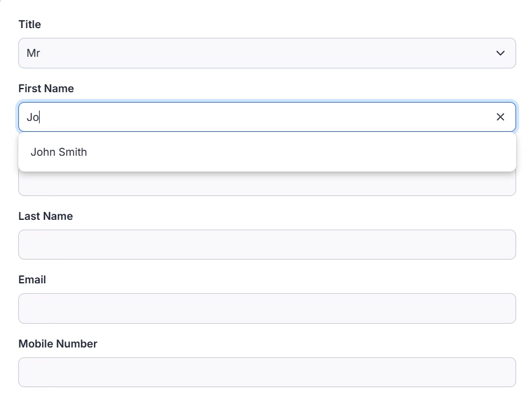Click the "First Name" field label
The width and height of the screenshot is (532, 400).
[46, 89]
